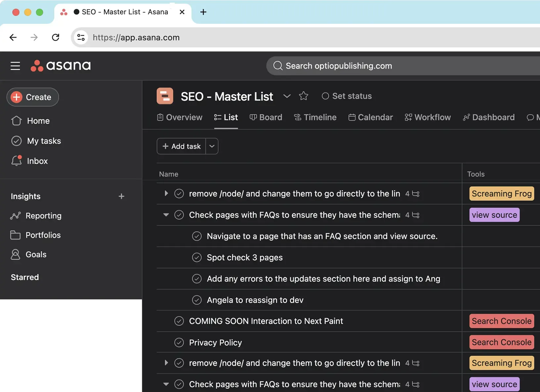Reload the page with the browser refresh icon
540x392 pixels.
56,37
